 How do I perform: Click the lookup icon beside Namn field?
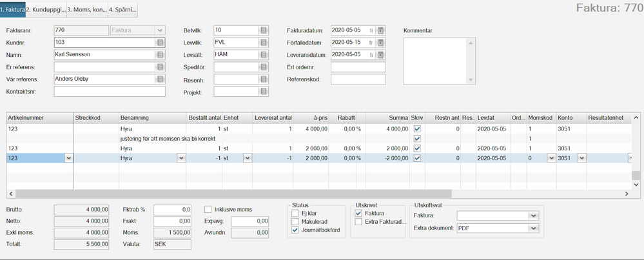pos(160,55)
